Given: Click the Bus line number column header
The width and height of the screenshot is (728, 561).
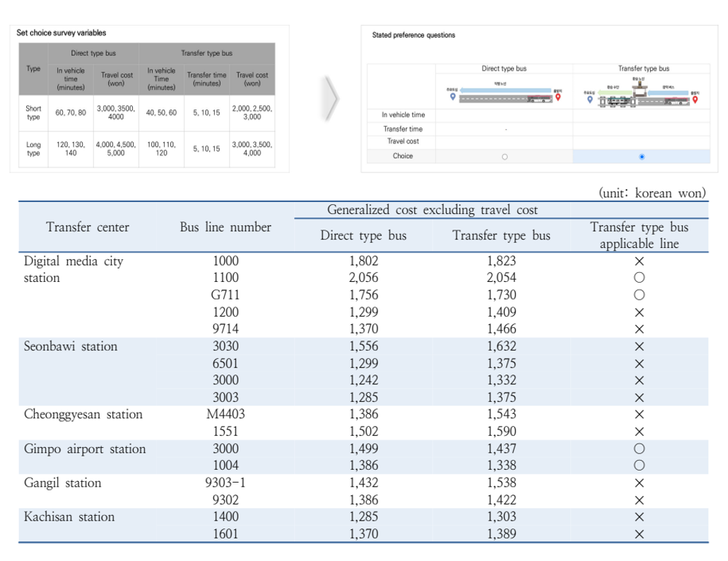Looking at the screenshot, I should (225, 228).
